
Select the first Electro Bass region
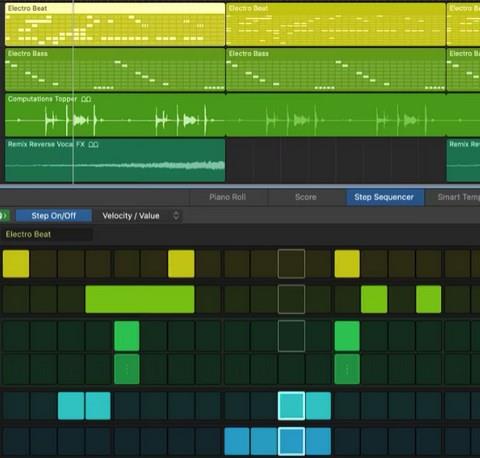pos(115,70)
